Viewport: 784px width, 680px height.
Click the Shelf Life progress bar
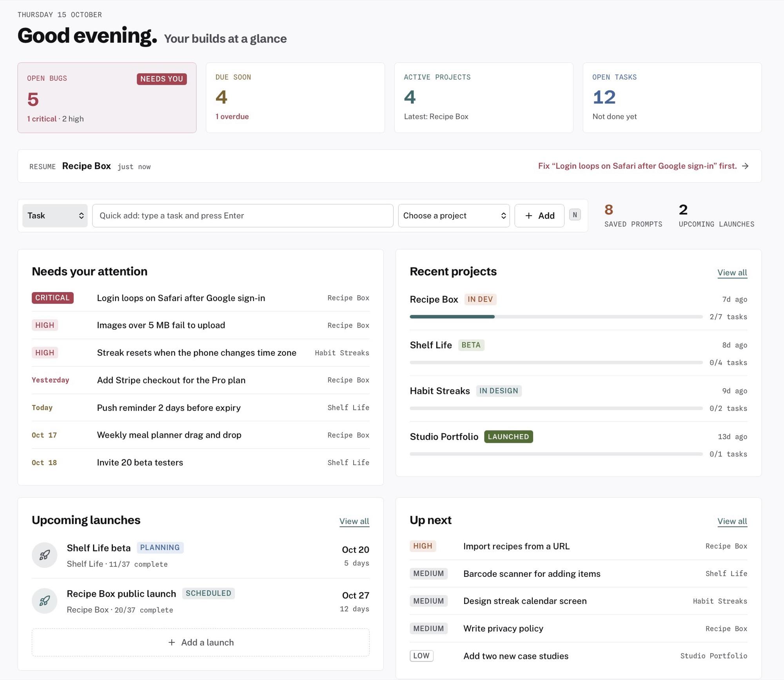556,362
